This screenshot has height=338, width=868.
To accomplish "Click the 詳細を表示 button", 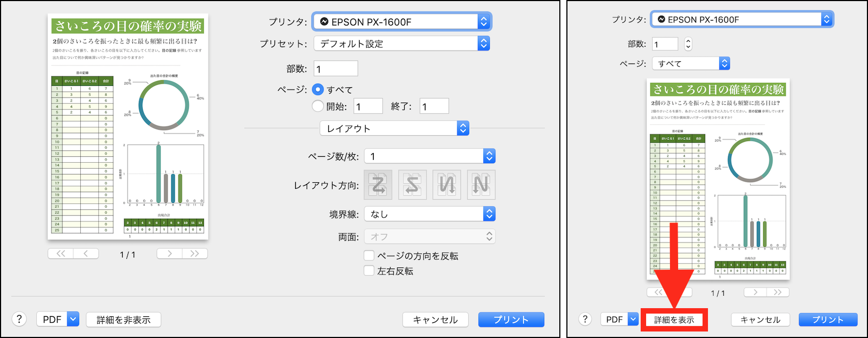I will [x=674, y=320].
